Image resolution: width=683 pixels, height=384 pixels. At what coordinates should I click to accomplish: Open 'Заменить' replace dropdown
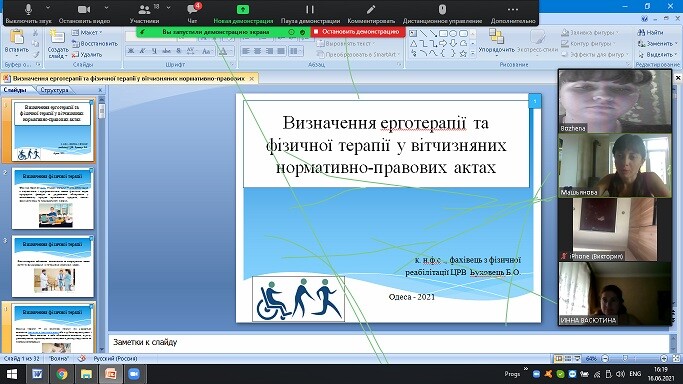pos(657,44)
